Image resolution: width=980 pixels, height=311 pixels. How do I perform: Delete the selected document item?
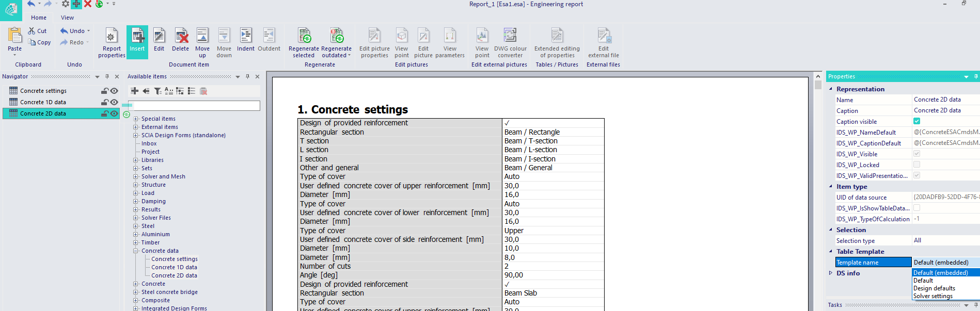point(181,40)
